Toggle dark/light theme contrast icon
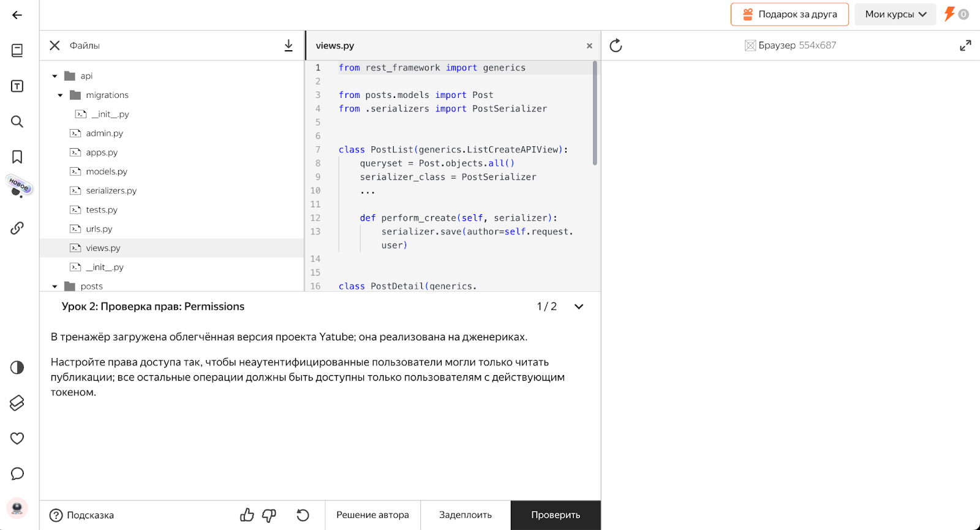 pyautogui.click(x=17, y=367)
